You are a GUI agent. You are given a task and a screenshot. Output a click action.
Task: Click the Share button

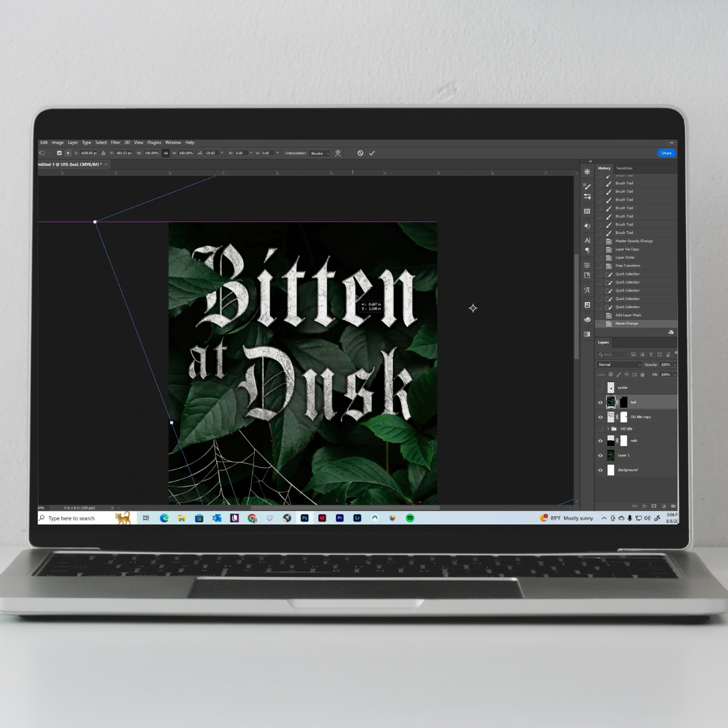pyautogui.click(x=666, y=153)
